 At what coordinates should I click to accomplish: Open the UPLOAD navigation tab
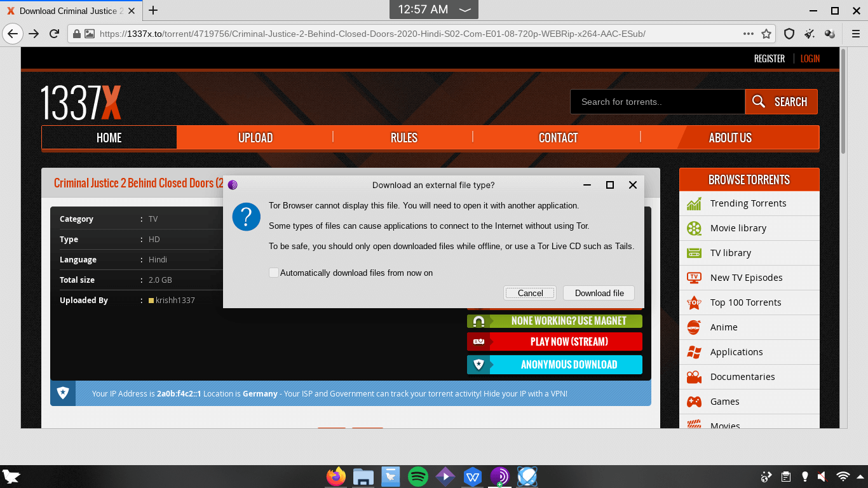coord(255,137)
